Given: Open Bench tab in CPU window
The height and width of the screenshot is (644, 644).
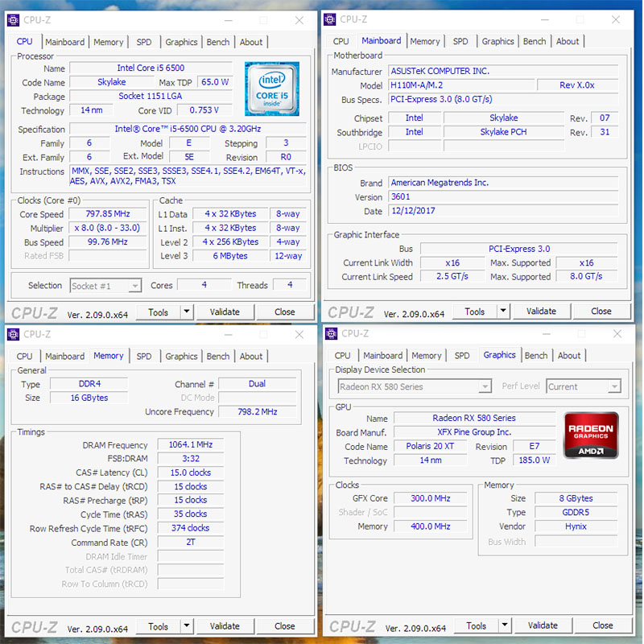Looking at the screenshot, I should pos(217,42).
